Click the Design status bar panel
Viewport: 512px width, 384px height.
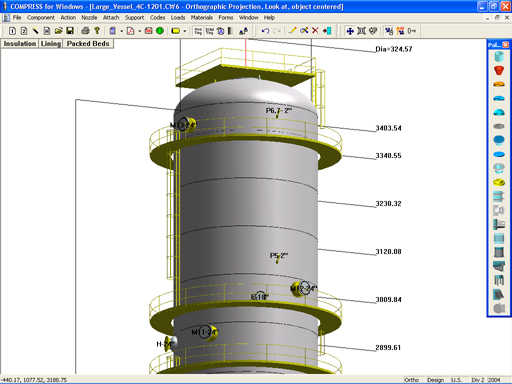click(435, 380)
